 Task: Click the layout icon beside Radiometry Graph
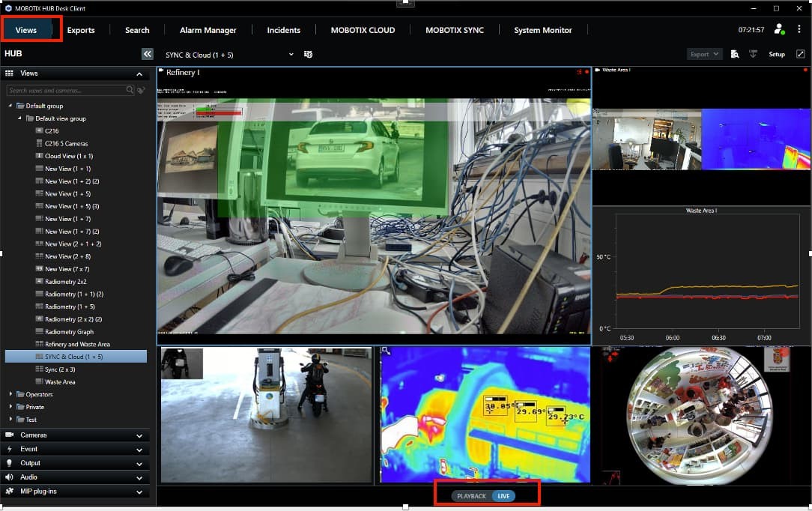coord(39,331)
